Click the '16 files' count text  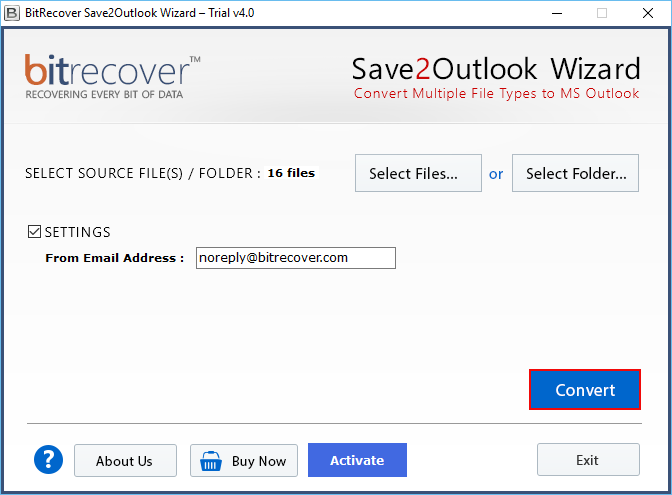(x=291, y=173)
